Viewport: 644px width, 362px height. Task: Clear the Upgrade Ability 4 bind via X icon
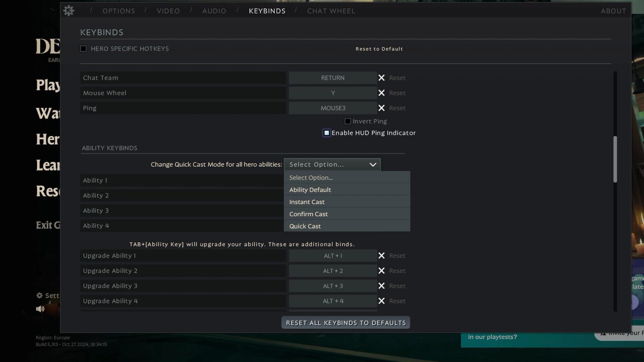382,301
